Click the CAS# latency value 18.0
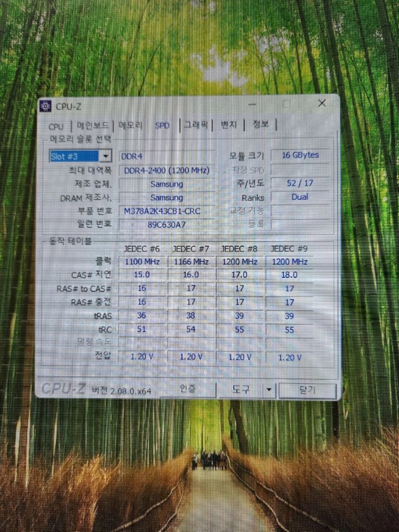This screenshot has width=399, height=532. coord(289,275)
